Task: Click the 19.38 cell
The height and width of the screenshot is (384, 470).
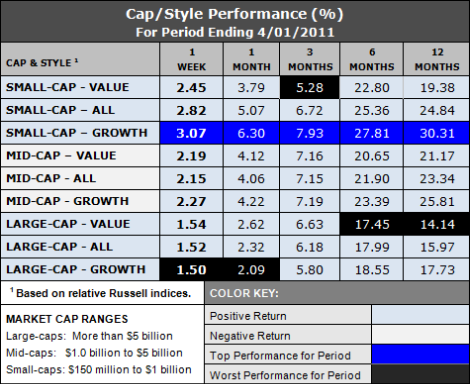Action: coord(437,87)
